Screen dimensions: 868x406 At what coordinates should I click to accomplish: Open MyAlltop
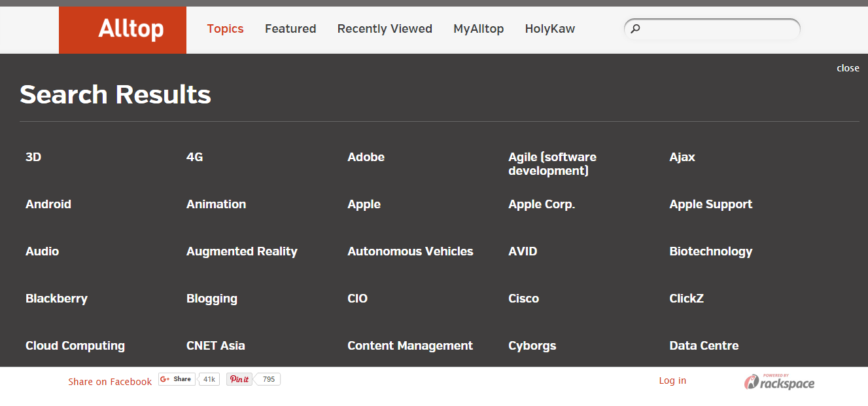478,29
